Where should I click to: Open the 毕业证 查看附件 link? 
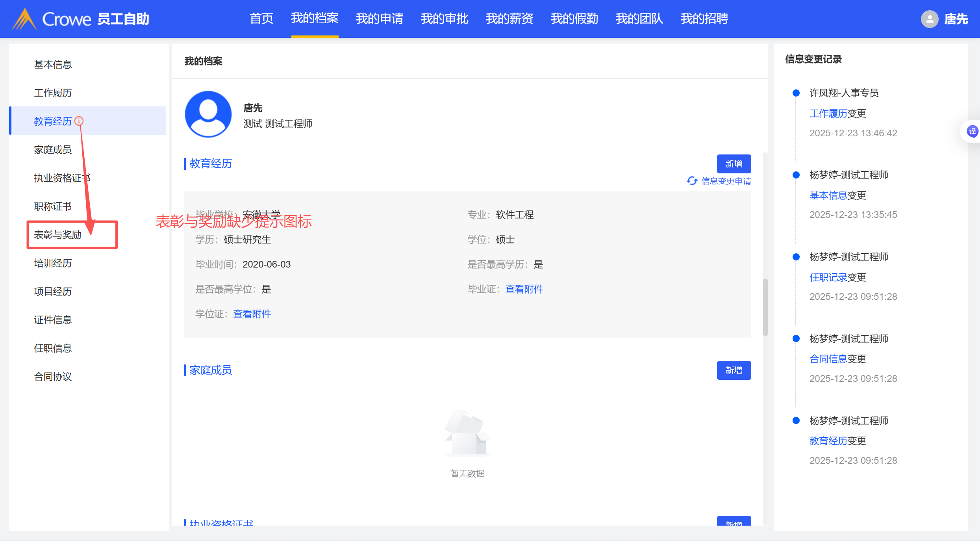(524, 289)
